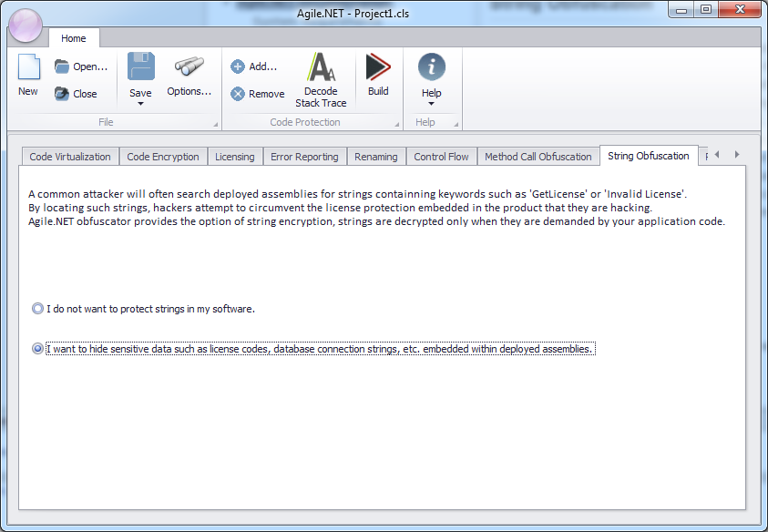Start Build with the play icon
The width and height of the screenshot is (768, 532).
pyautogui.click(x=378, y=68)
